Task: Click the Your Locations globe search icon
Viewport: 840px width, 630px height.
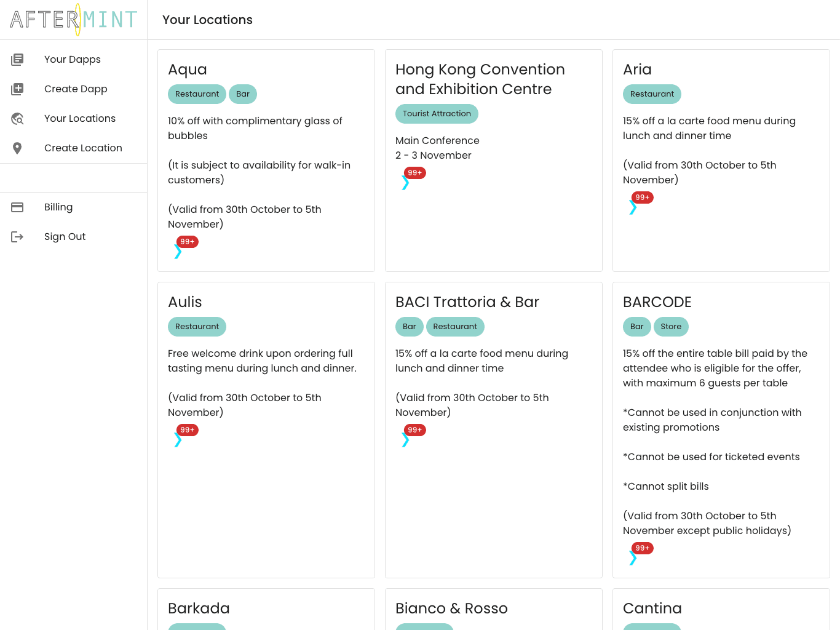Action: click(x=17, y=119)
